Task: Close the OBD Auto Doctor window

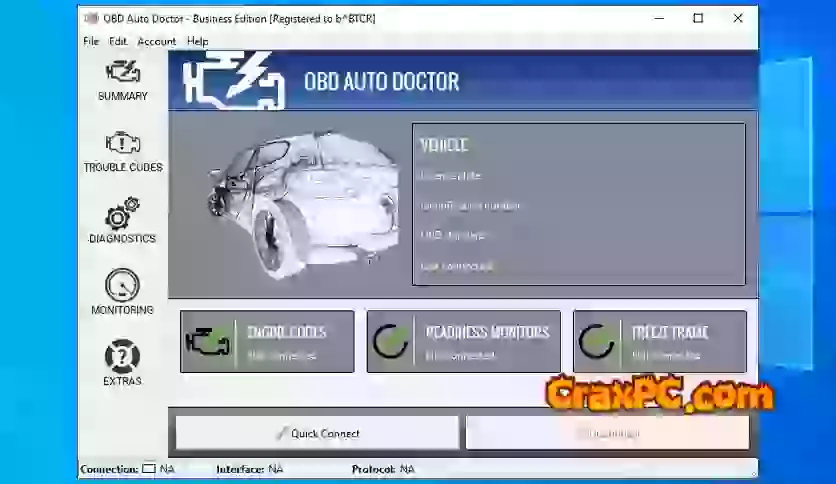Action: pyautogui.click(x=738, y=18)
